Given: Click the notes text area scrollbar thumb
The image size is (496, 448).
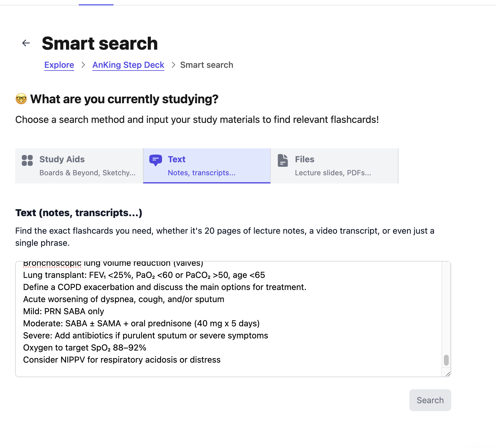Looking at the screenshot, I should (446, 360).
